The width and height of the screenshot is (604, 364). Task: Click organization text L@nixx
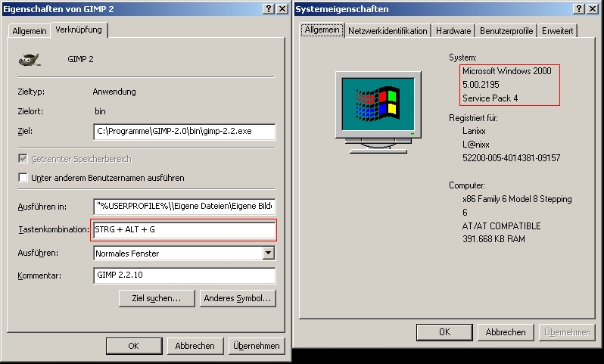[x=476, y=145]
